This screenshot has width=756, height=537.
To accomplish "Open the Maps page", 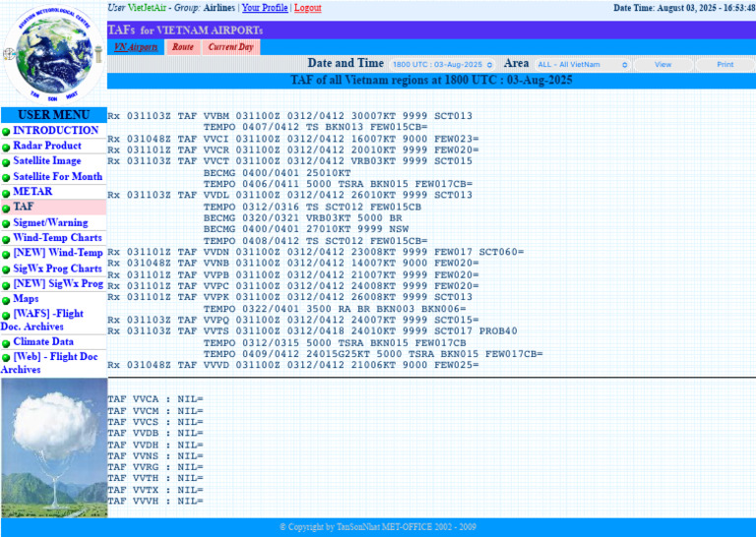I will pyautogui.click(x=26, y=299).
